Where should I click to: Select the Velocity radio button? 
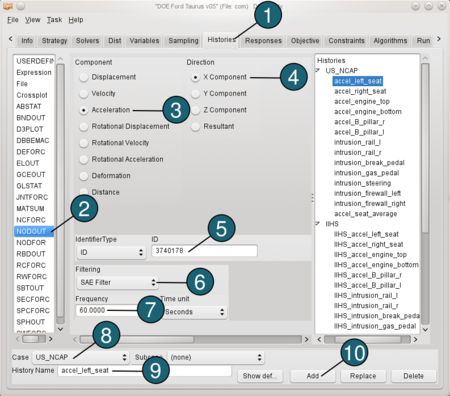click(x=84, y=94)
